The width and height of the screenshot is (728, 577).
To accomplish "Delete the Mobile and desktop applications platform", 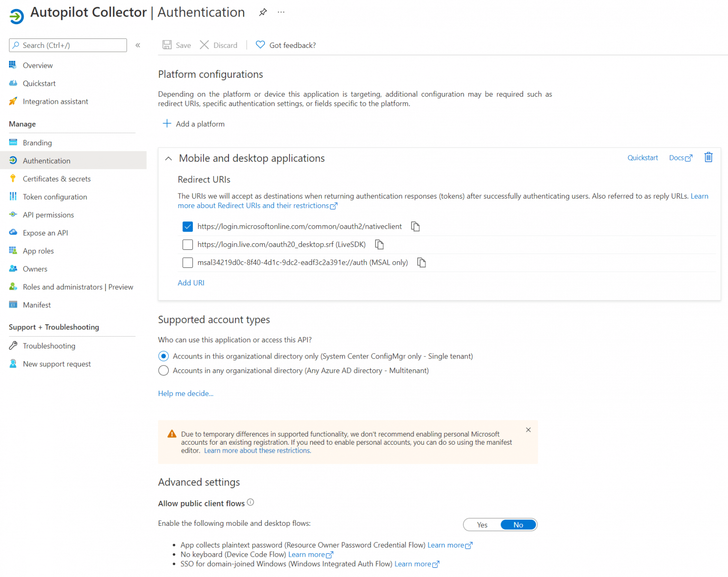I will [708, 157].
